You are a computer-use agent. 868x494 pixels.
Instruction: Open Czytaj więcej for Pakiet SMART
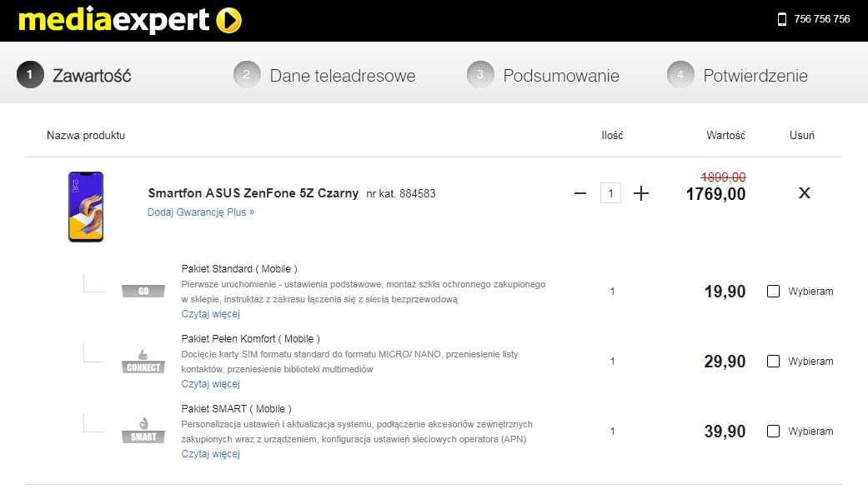tap(210, 454)
